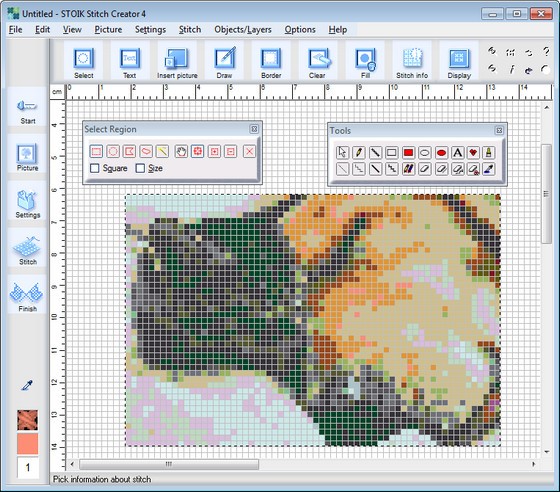Choose the magic wand selection tool

pos(162,151)
